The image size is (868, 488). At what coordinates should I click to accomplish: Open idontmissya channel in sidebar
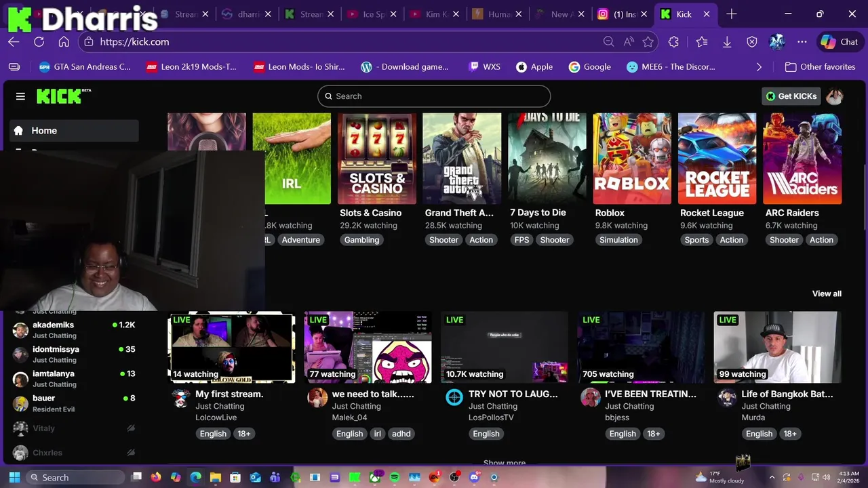coord(74,354)
